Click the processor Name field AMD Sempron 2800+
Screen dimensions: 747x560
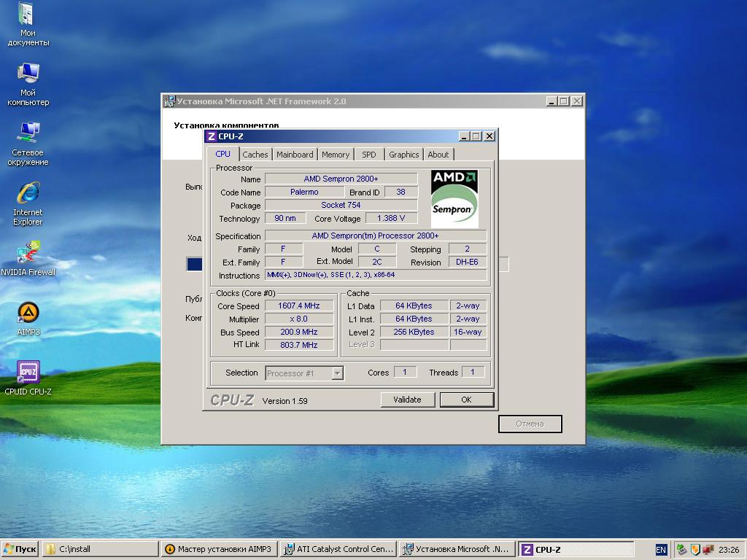tap(341, 179)
